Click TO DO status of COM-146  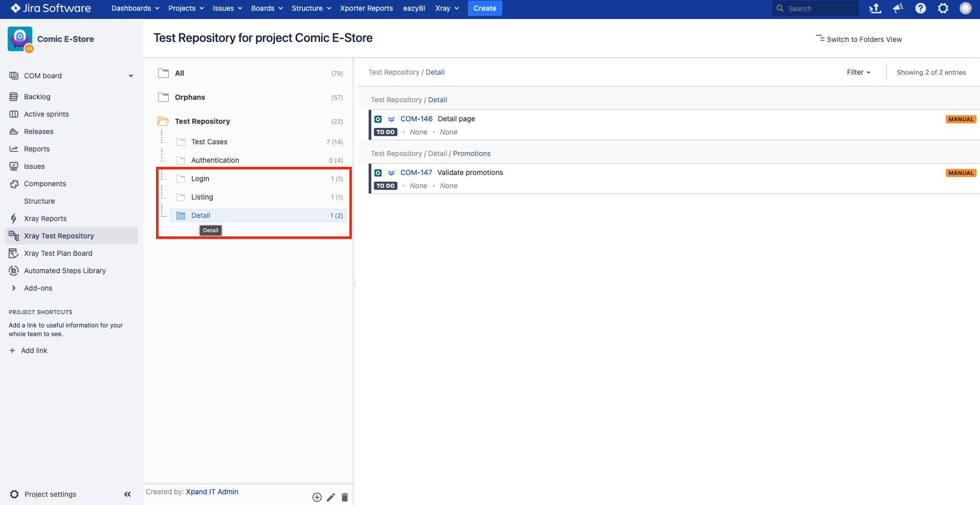point(386,132)
